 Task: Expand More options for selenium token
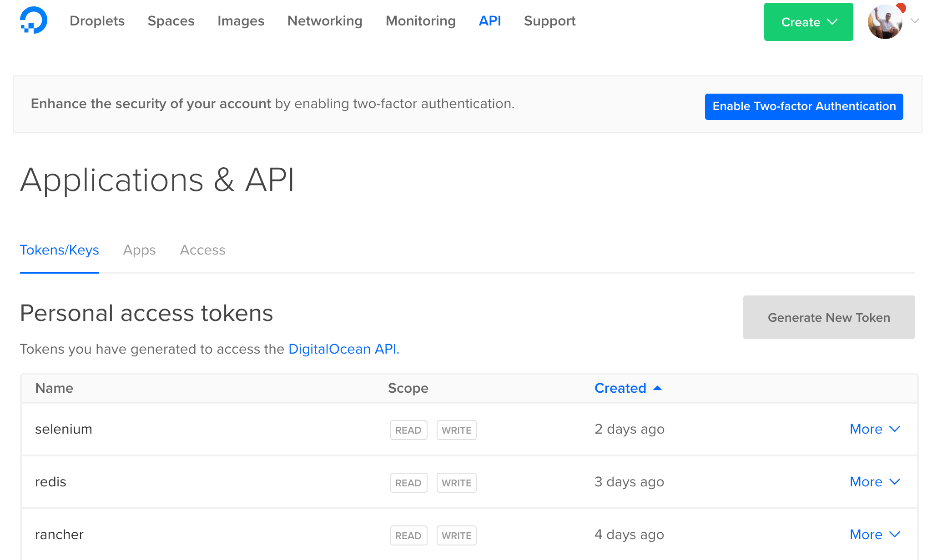(875, 429)
